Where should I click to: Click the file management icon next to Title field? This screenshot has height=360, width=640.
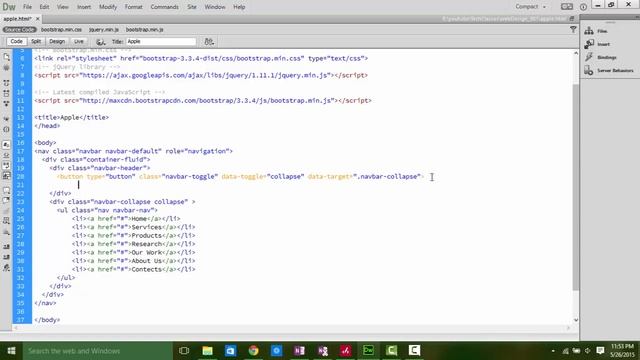click(209, 42)
